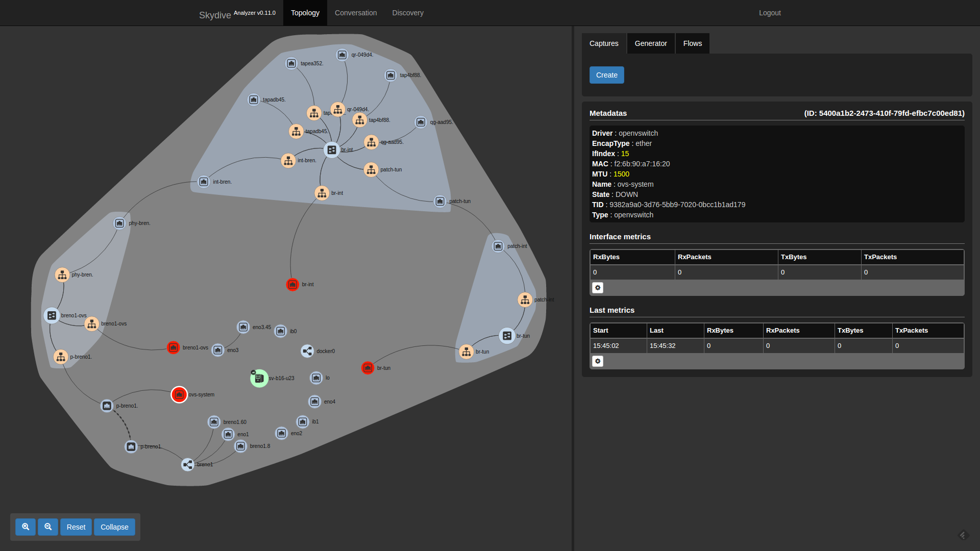Click the TxPackets header in Last metrics
This screenshot has height=551, width=980.
click(x=928, y=331)
